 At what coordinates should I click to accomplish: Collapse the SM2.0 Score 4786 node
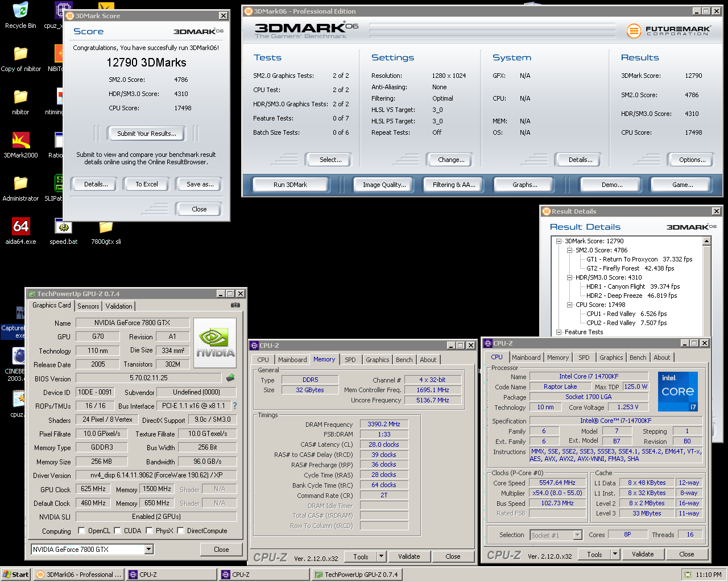coord(570,250)
